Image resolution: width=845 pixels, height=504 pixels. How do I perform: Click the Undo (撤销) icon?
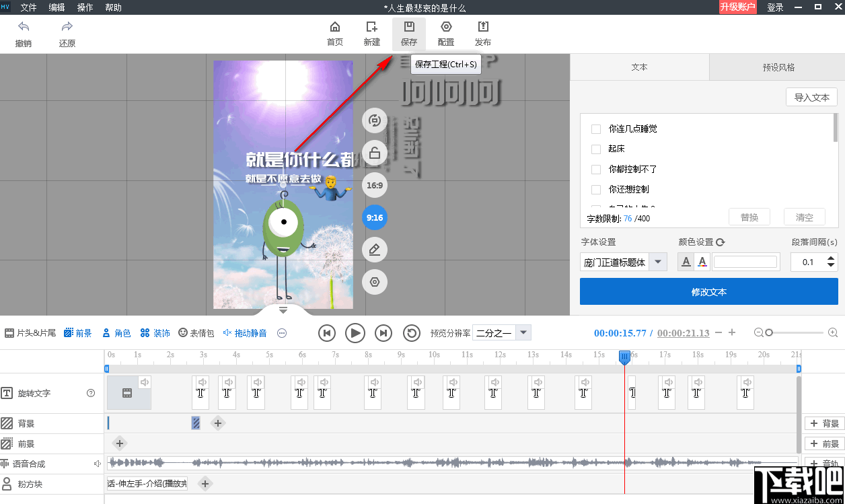click(25, 27)
